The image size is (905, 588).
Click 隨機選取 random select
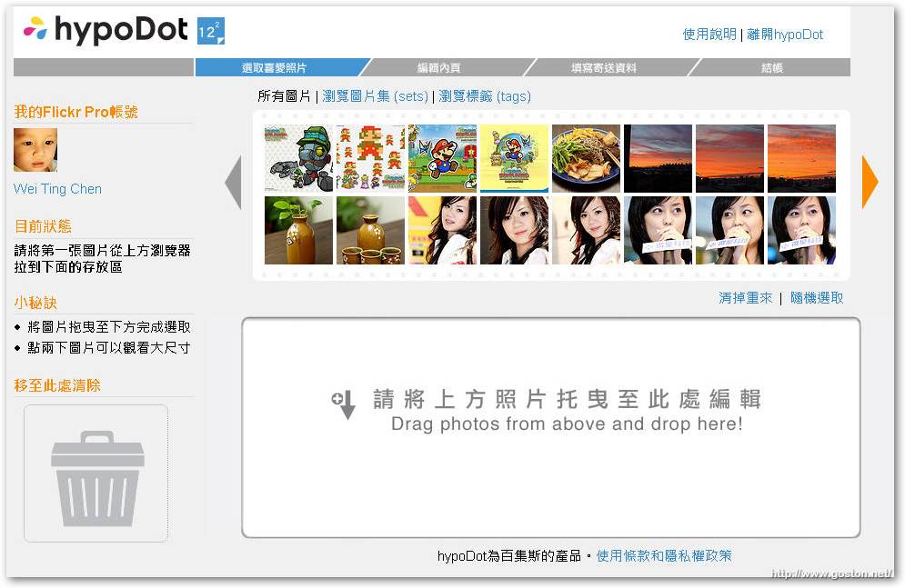point(816,298)
